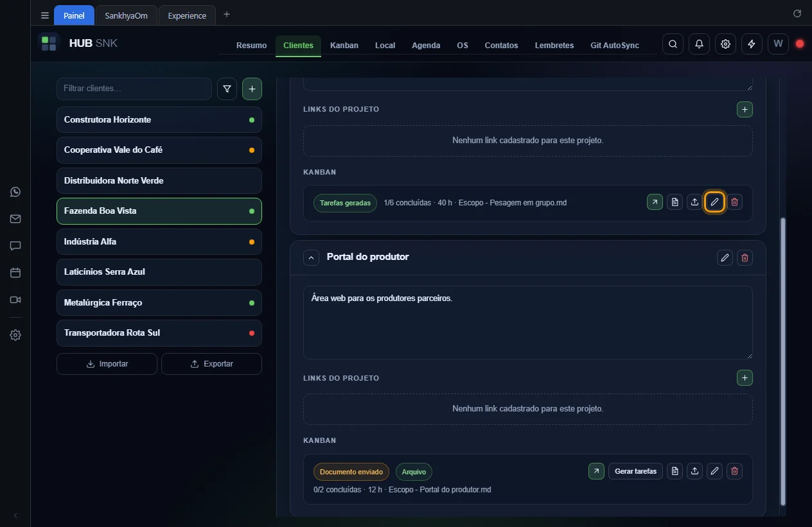Click Gerar tarefas button
Image resolution: width=812 pixels, height=527 pixels.
635,471
